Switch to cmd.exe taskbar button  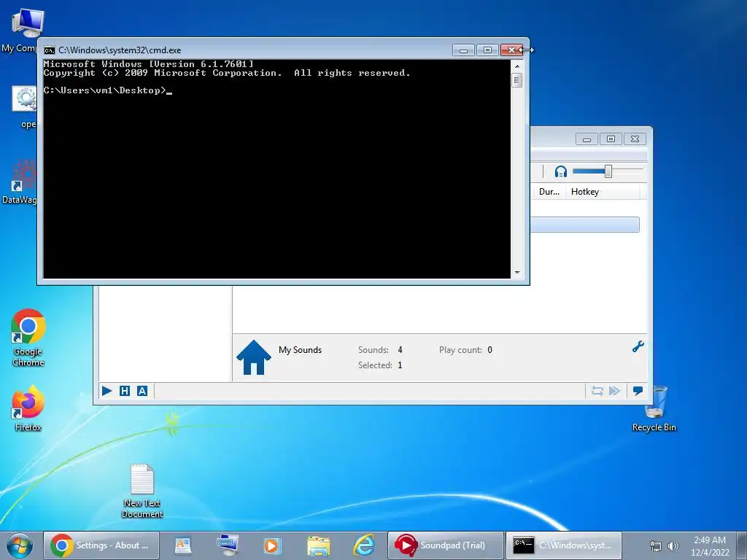pyautogui.click(x=564, y=545)
